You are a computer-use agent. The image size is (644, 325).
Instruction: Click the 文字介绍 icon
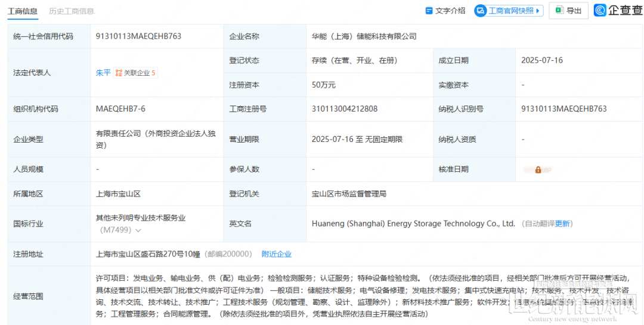[429, 11]
